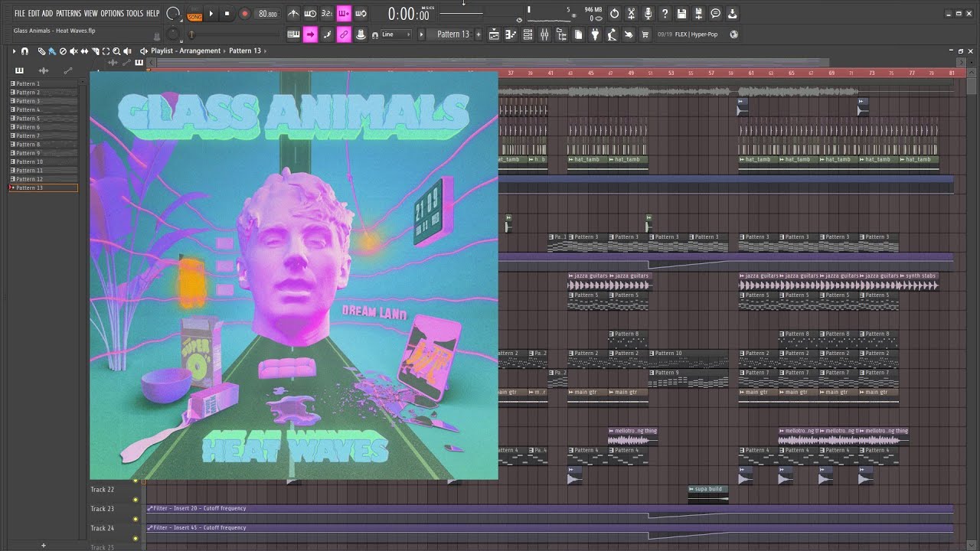This screenshot has width=980, height=551.
Task: Select the playlist Slice tool
Action: click(x=95, y=51)
